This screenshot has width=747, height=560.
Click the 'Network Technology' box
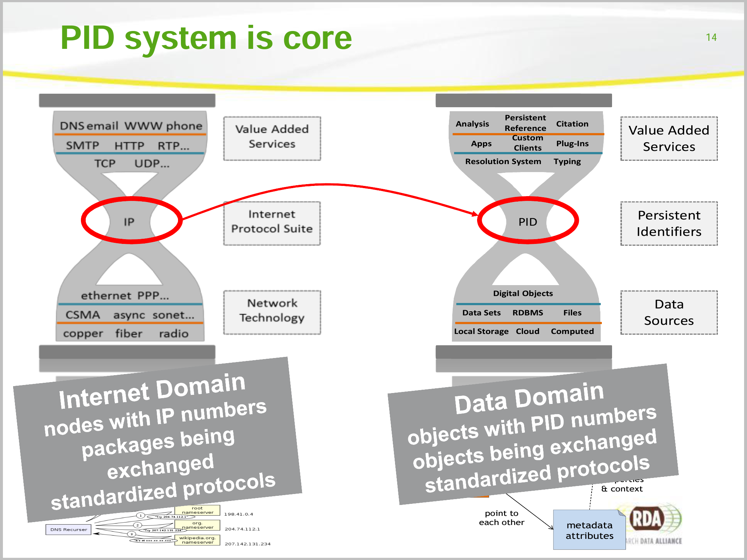272,312
